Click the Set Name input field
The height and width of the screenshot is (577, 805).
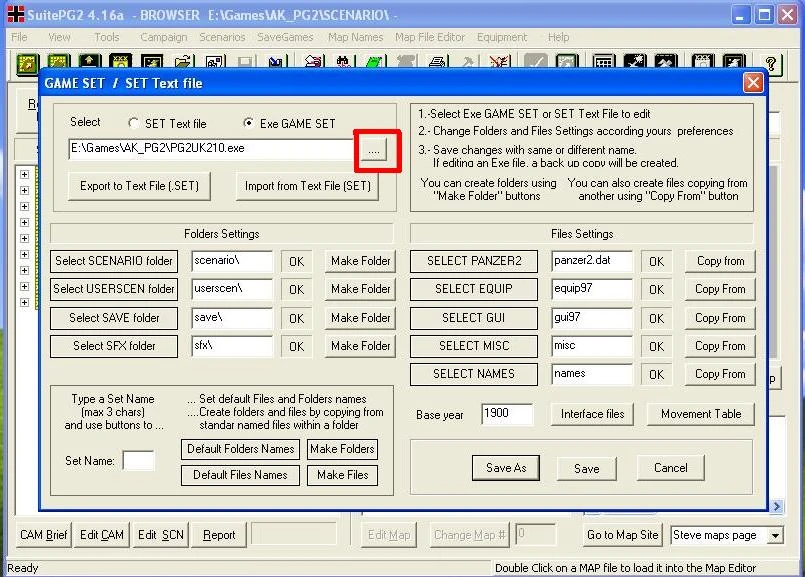(x=139, y=460)
